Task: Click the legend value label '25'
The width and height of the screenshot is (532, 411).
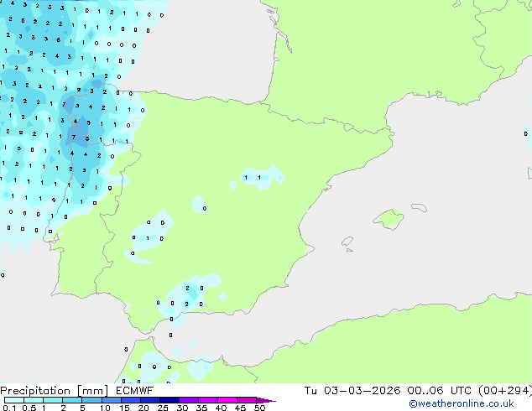Action: click(x=163, y=408)
